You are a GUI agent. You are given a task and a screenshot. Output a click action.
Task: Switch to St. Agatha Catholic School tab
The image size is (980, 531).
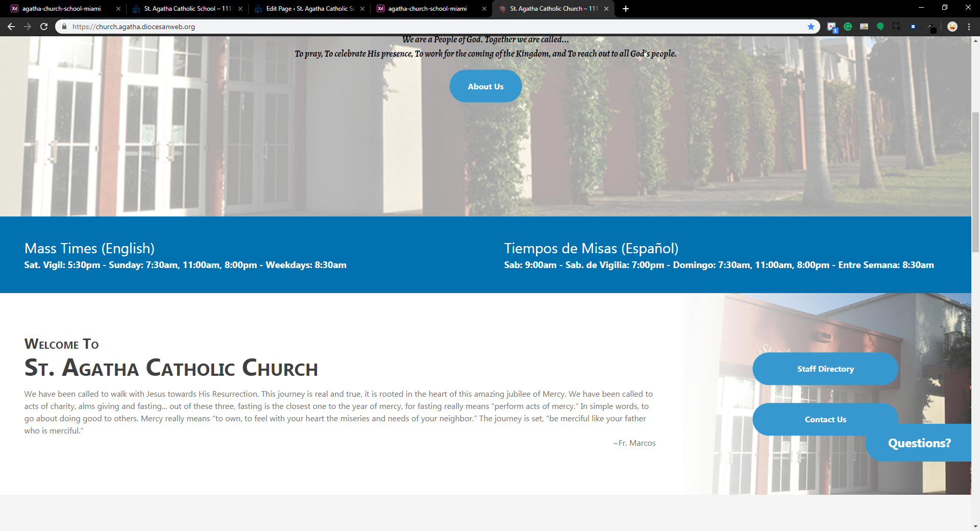[187, 9]
